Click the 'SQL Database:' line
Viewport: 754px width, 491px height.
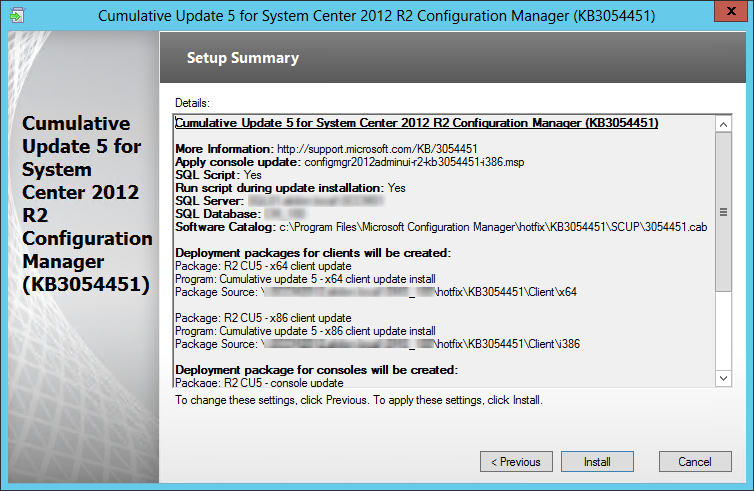[x=240, y=214]
